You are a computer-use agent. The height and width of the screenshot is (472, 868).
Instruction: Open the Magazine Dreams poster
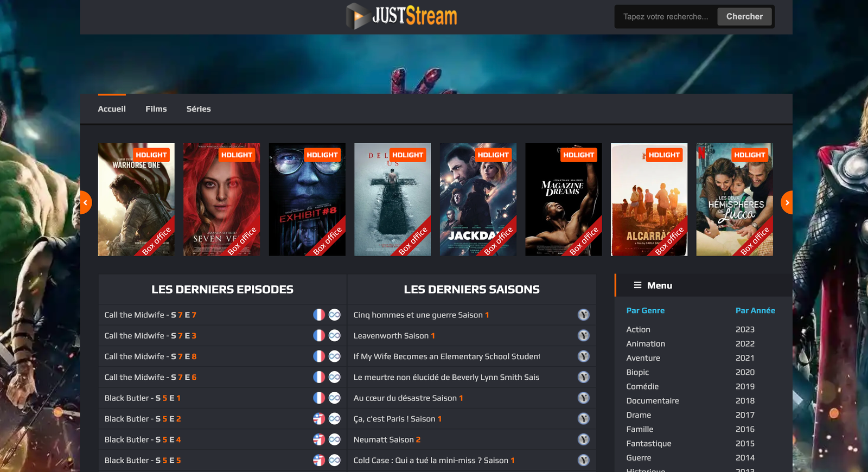coord(564,200)
